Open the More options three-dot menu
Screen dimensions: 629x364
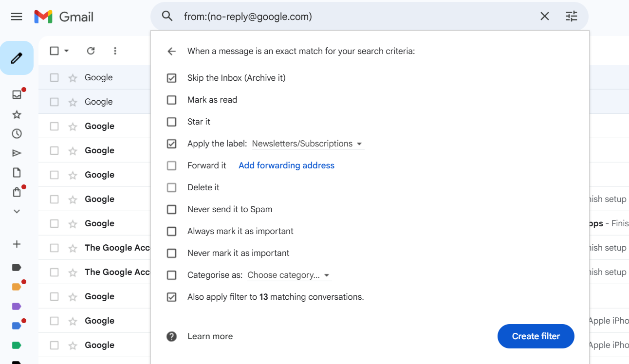tap(115, 51)
